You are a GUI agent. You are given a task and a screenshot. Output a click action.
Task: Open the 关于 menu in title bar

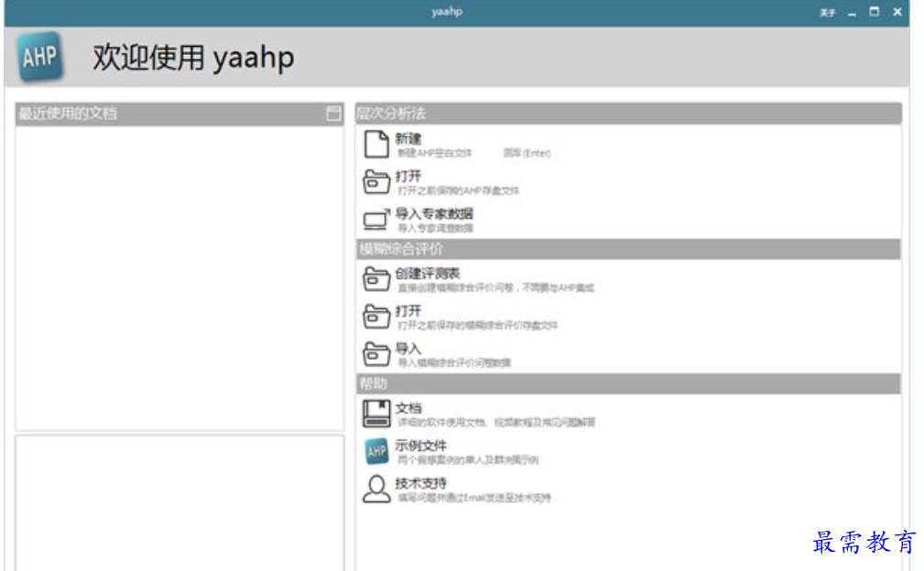click(827, 13)
